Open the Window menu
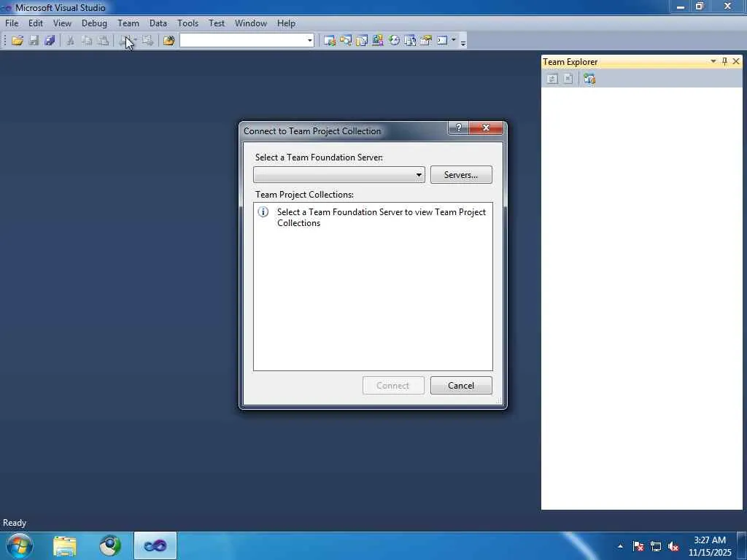 click(251, 23)
